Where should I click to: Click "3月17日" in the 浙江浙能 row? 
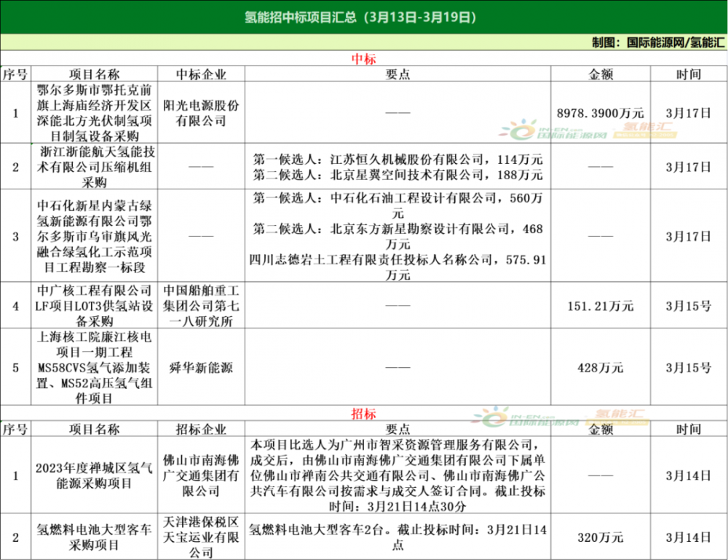pos(689,167)
